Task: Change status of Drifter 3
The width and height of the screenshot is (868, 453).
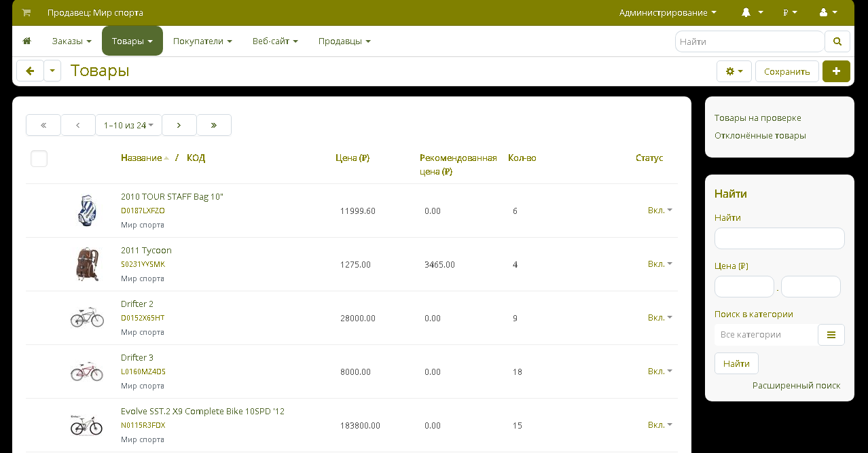Action: click(x=659, y=371)
